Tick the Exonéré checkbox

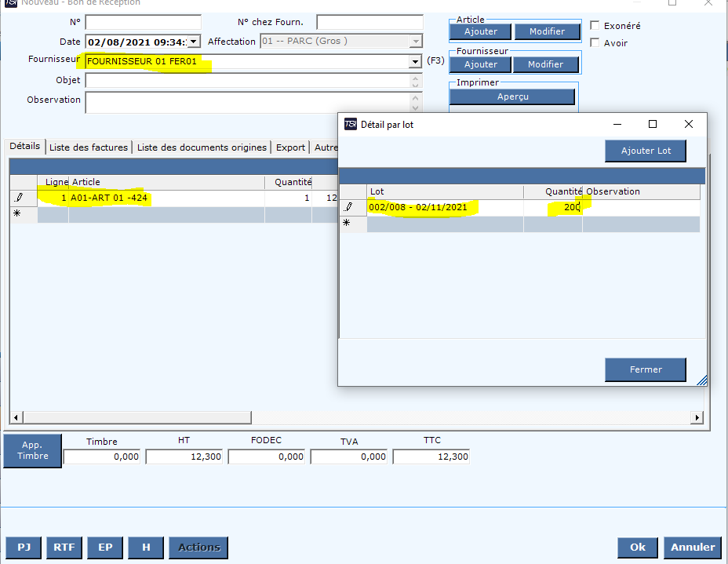[x=595, y=26]
